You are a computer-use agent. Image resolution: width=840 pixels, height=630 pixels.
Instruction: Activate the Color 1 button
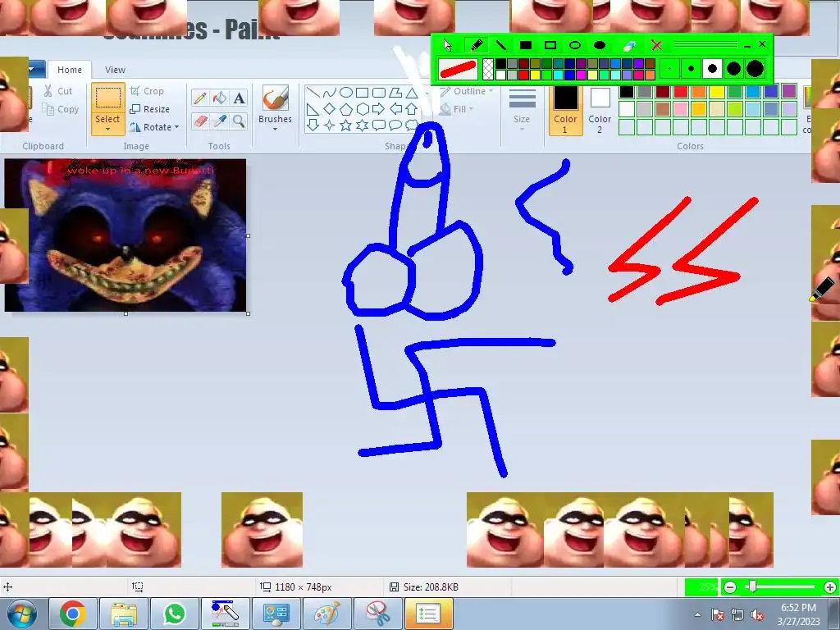pyautogui.click(x=565, y=110)
